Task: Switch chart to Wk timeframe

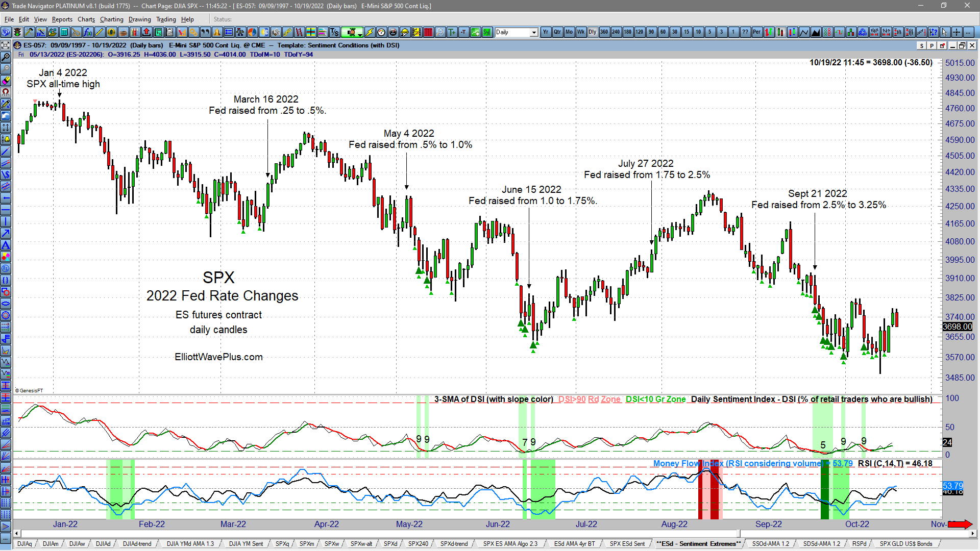Action: click(x=581, y=32)
